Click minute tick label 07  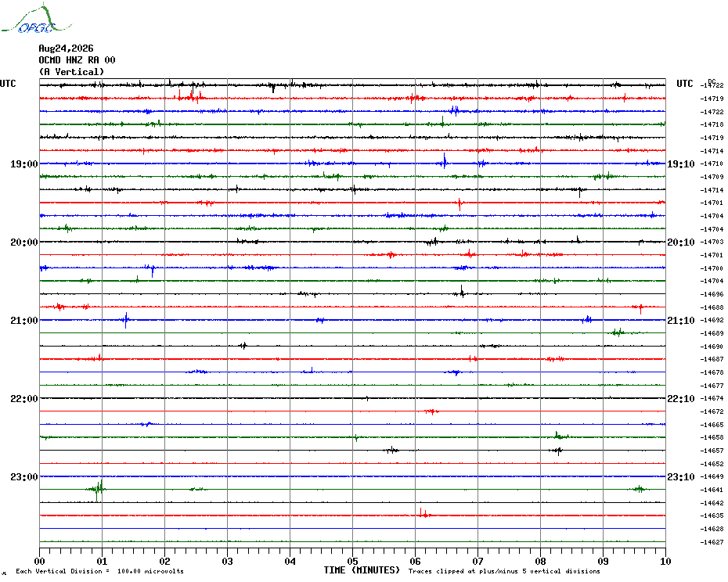click(x=478, y=561)
